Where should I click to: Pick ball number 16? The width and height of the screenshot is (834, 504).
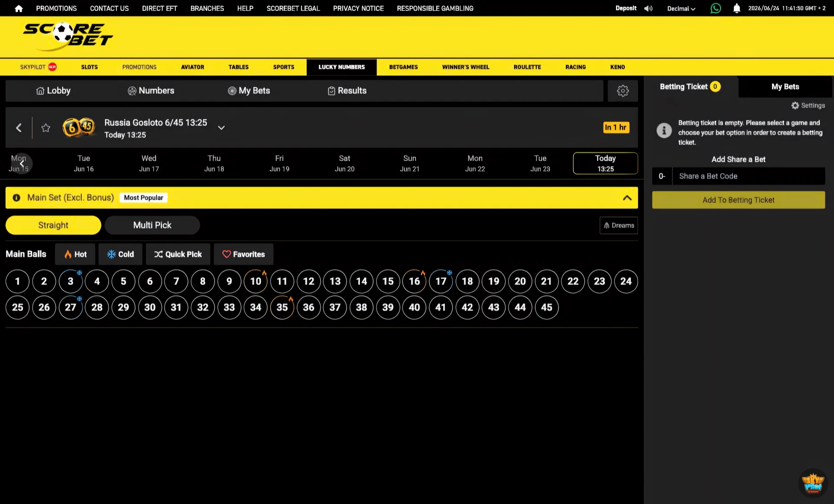414,281
